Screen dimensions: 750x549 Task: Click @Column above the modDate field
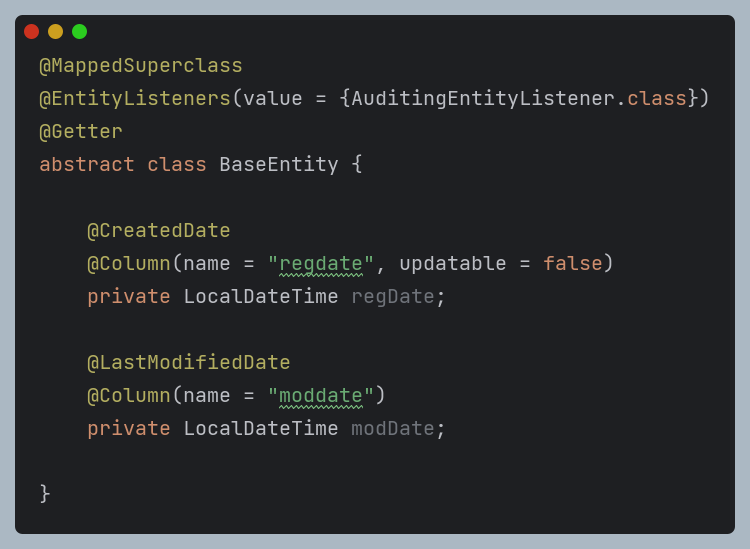click(129, 396)
